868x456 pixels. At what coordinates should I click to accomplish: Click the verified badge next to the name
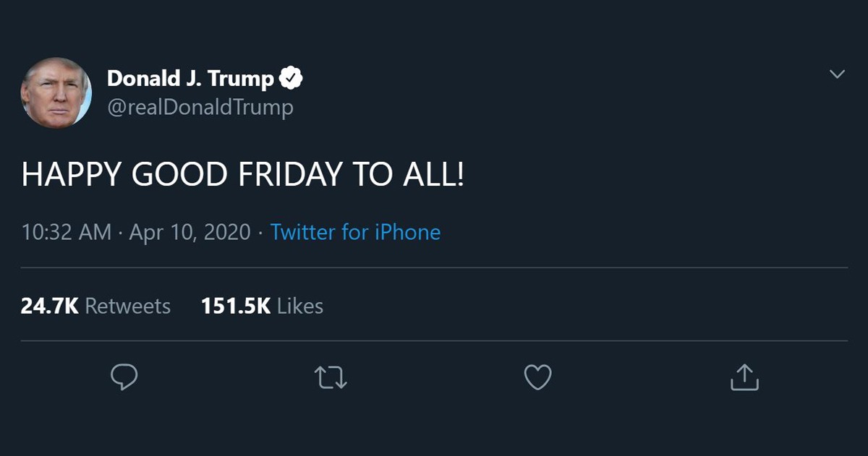pos(291,78)
